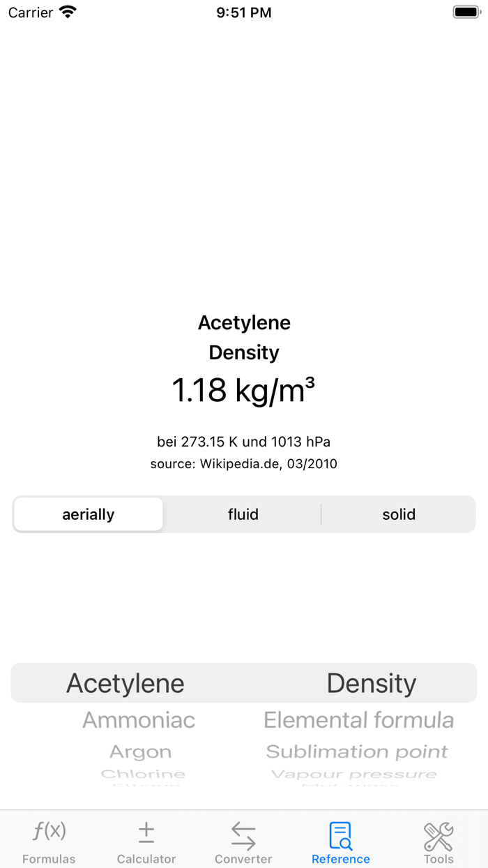Tap the Calculator plus-minus icon
The image size is (488, 868).
coord(146,832)
